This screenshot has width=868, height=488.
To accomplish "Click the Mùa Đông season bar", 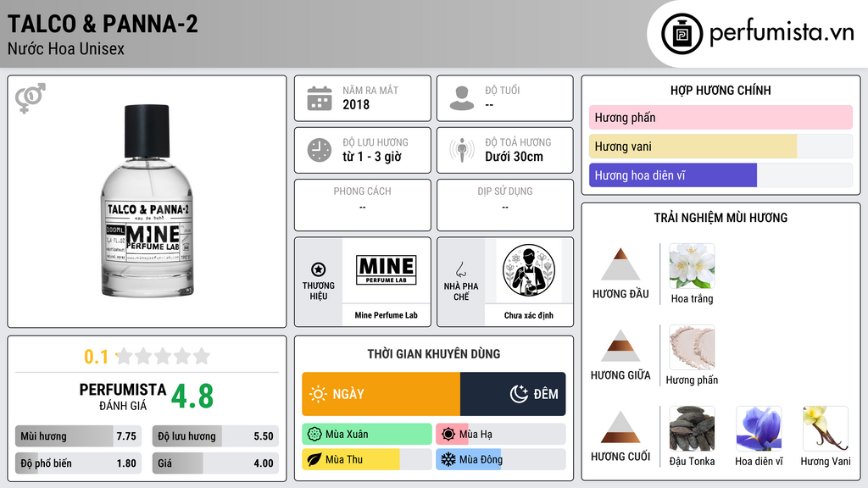I will [500, 459].
